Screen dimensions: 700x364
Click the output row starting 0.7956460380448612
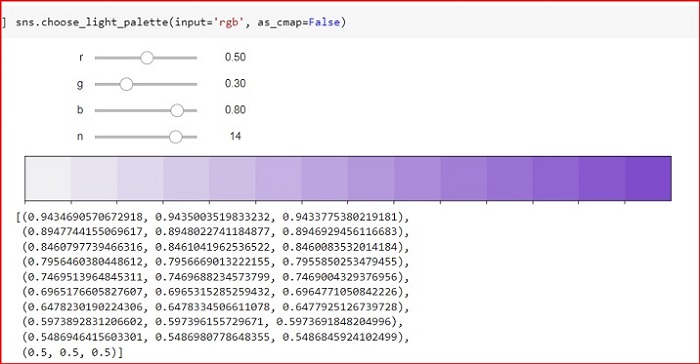click(216, 262)
